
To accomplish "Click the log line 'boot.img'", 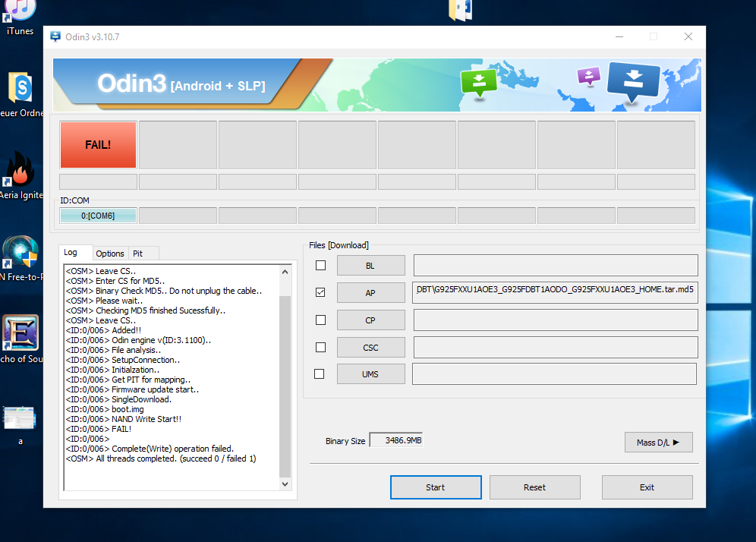I will coord(105,409).
